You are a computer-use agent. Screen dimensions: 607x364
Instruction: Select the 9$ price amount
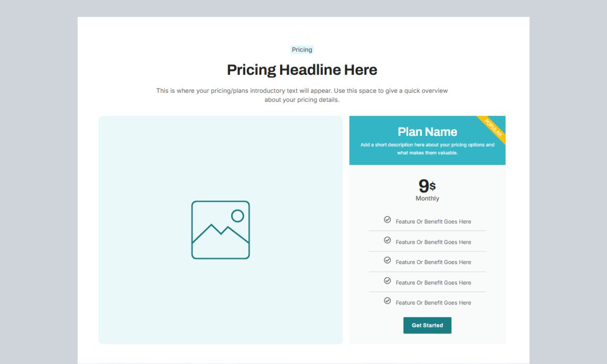coord(427,186)
